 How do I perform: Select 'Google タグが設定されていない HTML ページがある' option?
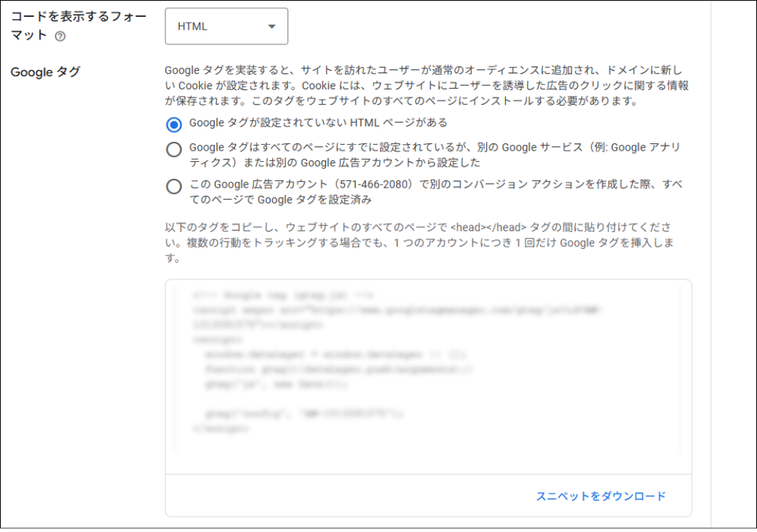coord(174,125)
